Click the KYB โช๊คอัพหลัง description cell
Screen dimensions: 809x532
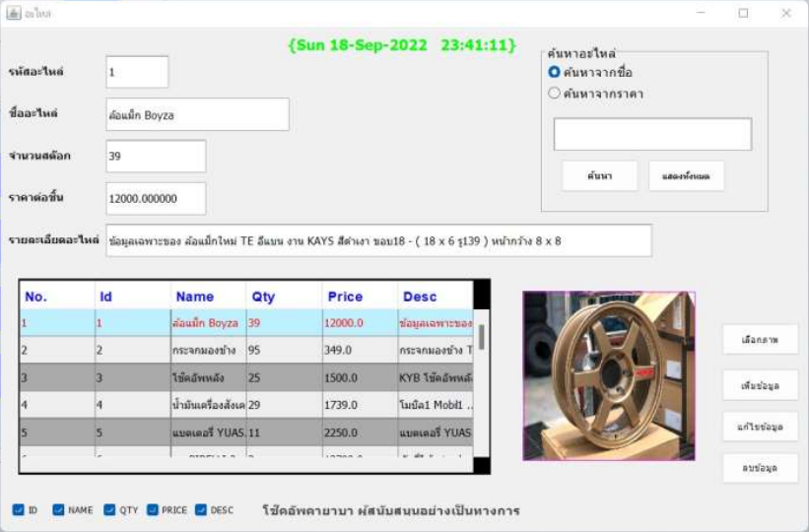pos(436,377)
